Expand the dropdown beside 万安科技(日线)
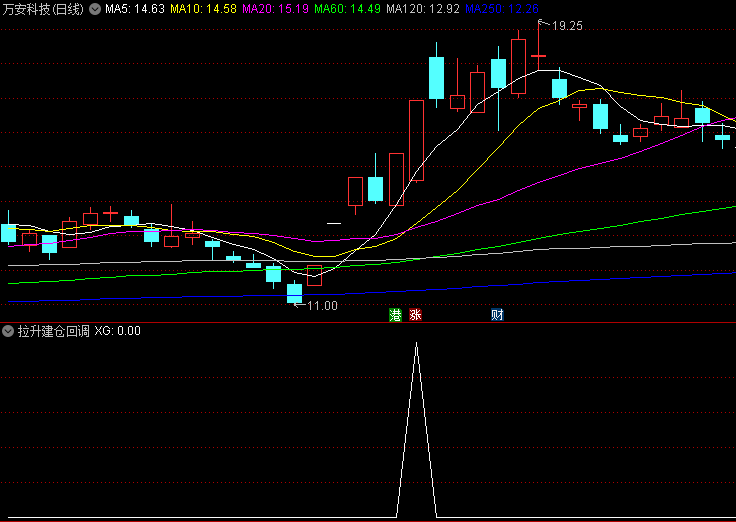Image resolution: width=736 pixels, height=522 pixels. click(x=95, y=9)
